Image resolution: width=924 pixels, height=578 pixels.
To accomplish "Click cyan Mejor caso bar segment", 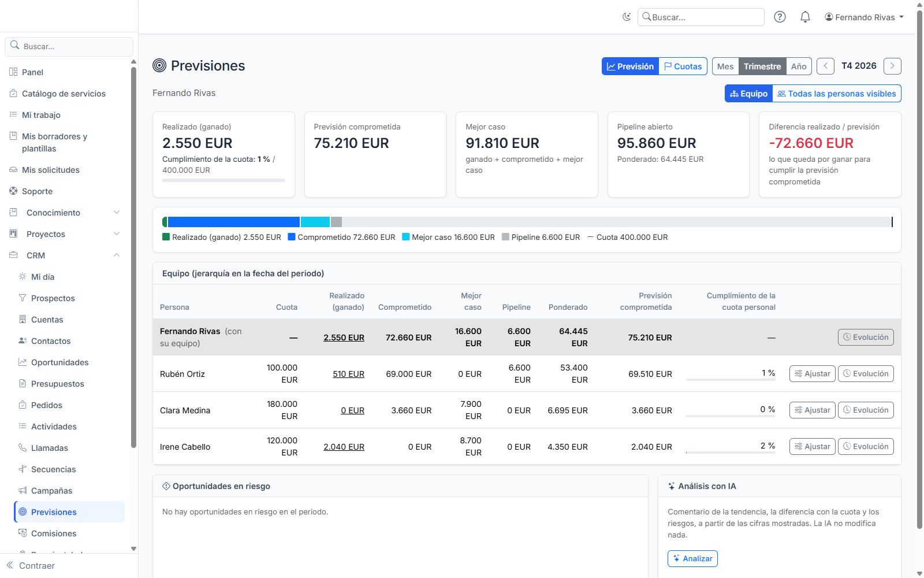I will [x=315, y=222].
